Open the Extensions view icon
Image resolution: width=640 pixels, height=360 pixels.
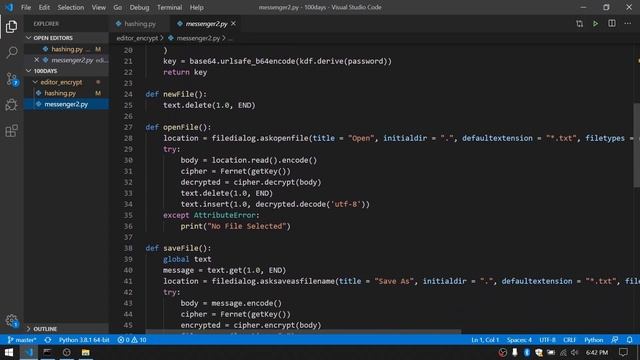[x=11, y=131]
